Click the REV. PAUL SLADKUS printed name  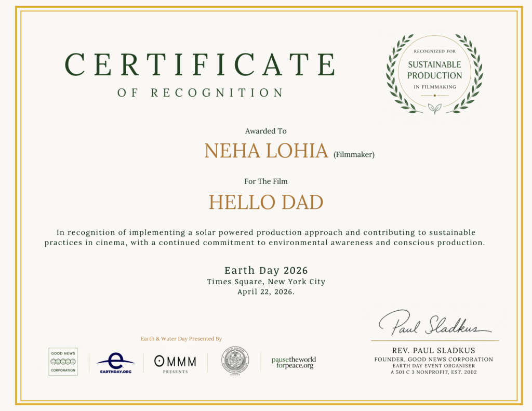tap(434, 350)
